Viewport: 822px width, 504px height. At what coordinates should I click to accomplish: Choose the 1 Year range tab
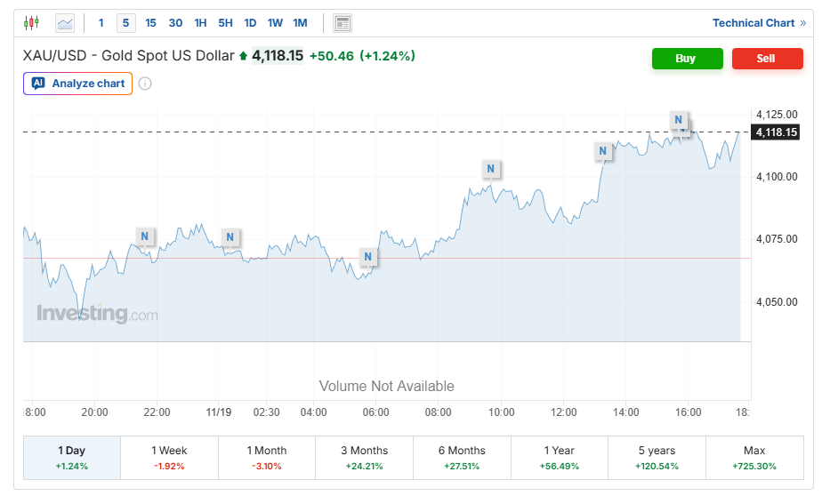point(559,458)
